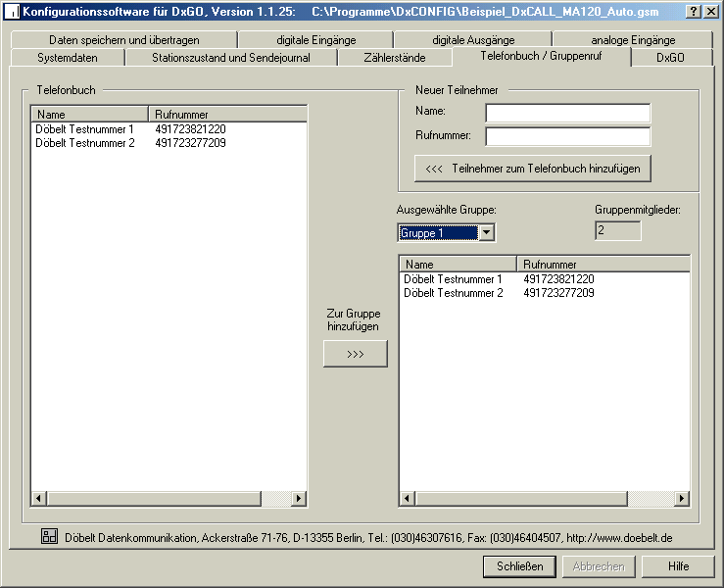Click the Abbrechen button
Image resolution: width=724 pixels, height=588 pixels.
[x=599, y=566]
